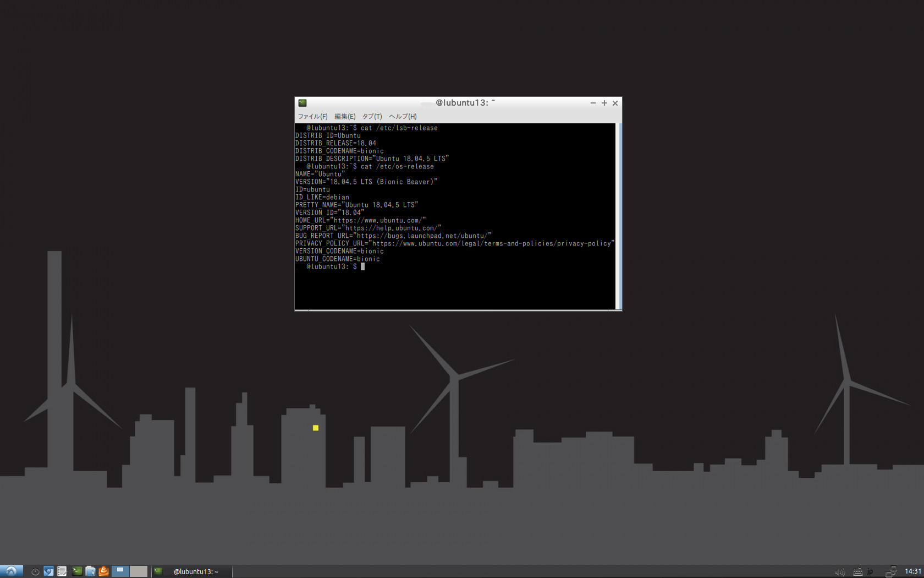The height and width of the screenshot is (578, 924).
Task: Open the Lubuntu start menu
Action: pyautogui.click(x=12, y=571)
